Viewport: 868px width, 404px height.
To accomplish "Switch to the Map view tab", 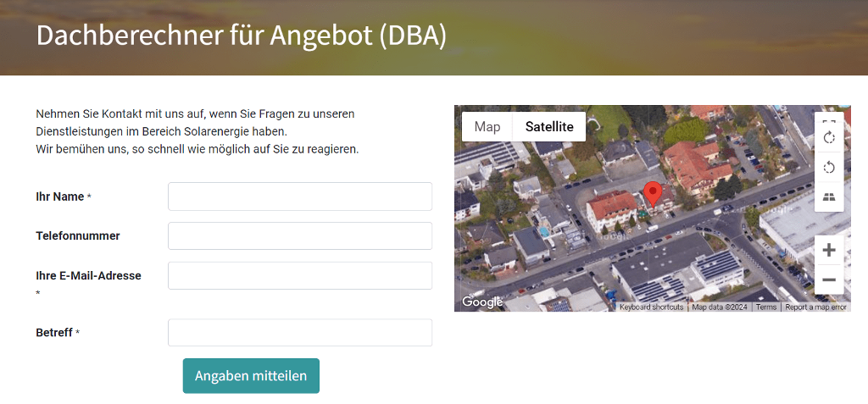I will pos(487,127).
